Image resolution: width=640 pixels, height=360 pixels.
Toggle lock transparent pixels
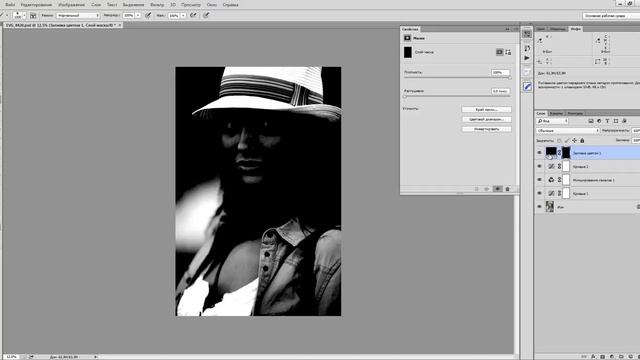pos(559,140)
